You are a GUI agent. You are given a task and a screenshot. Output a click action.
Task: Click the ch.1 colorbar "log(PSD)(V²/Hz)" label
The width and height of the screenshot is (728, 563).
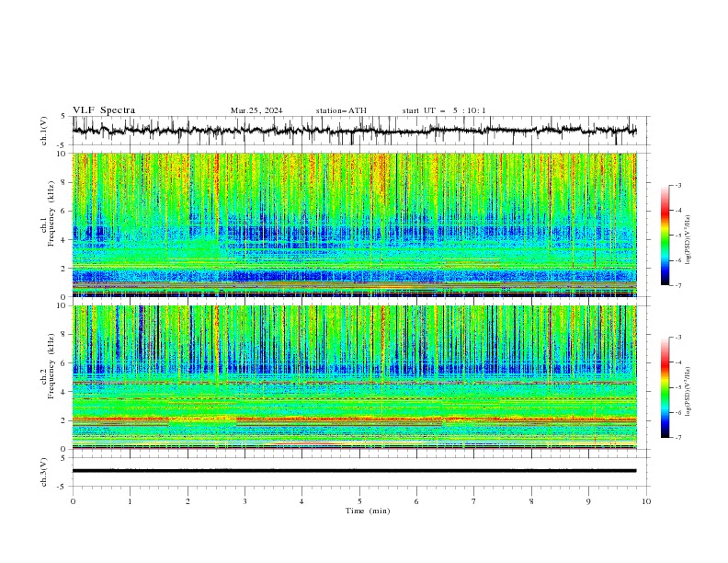pos(688,240)
